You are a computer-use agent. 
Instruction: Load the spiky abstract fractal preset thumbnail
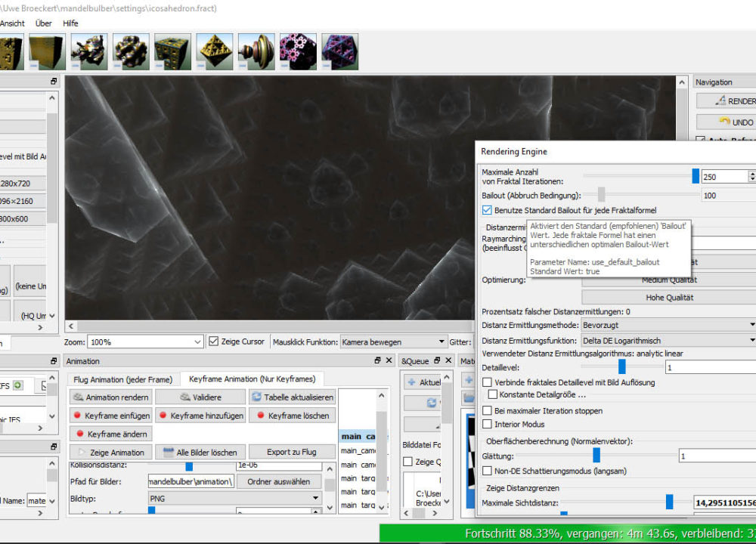tap(89, 51)
